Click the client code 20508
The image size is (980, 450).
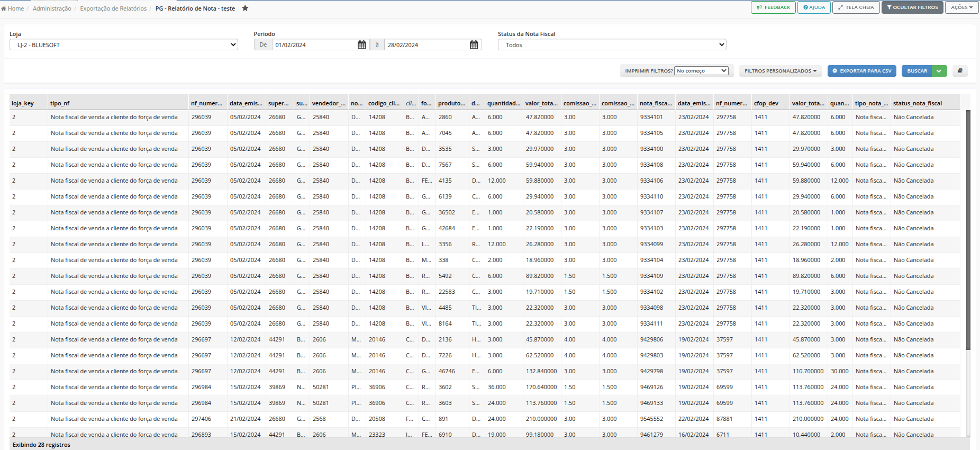(377, 419)
